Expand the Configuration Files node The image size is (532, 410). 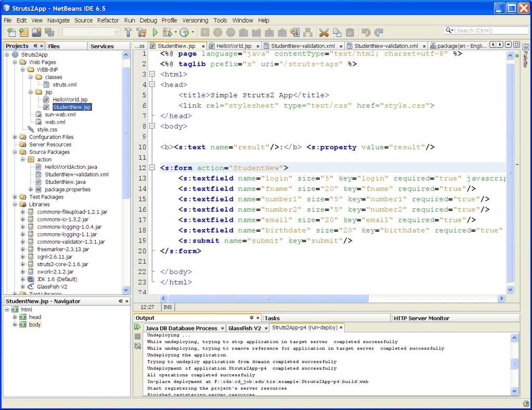coord(15,137)
